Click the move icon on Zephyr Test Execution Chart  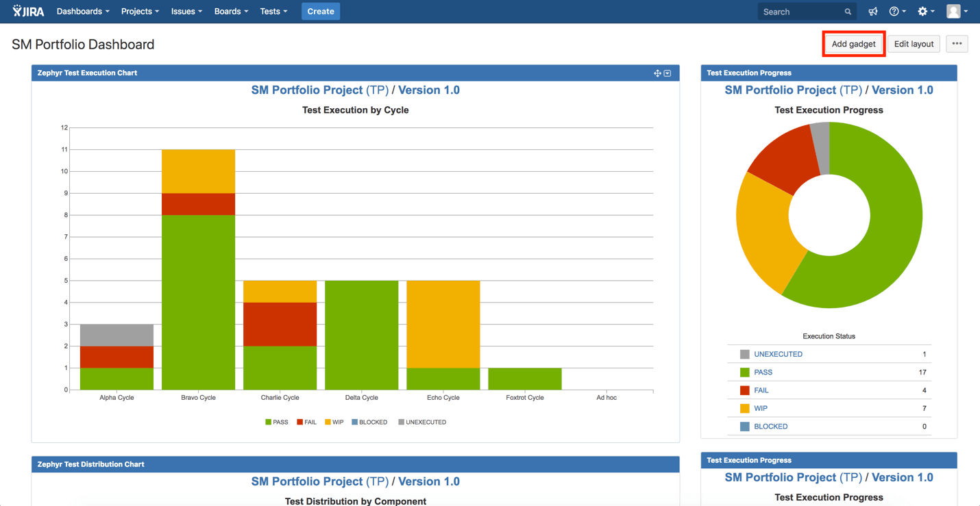click(x=657, y=73)
